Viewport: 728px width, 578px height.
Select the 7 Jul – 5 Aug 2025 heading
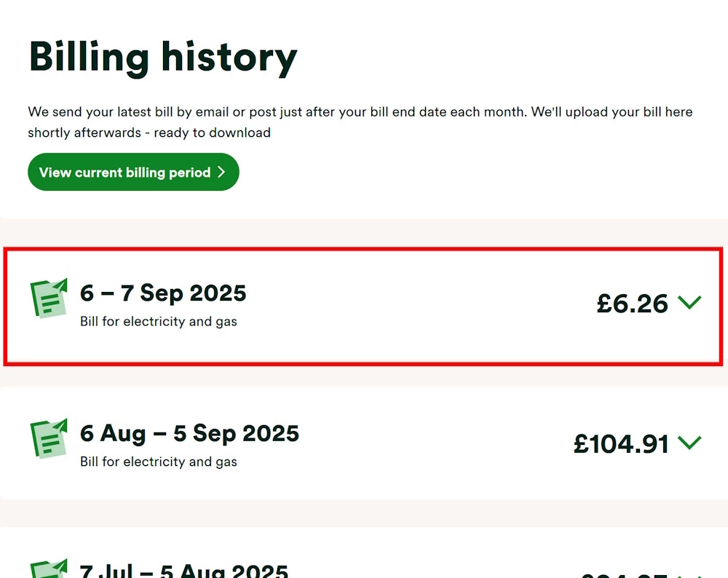coord(183,570)
